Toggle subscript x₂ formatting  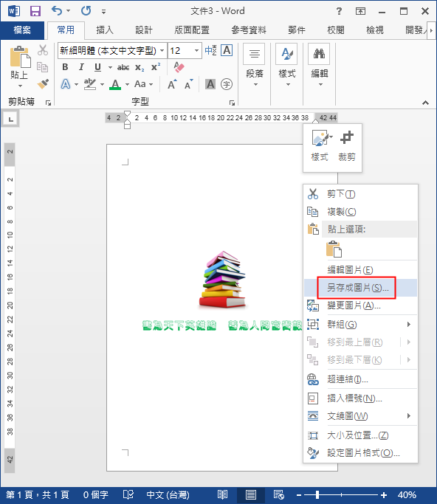(x=140, y=67)
